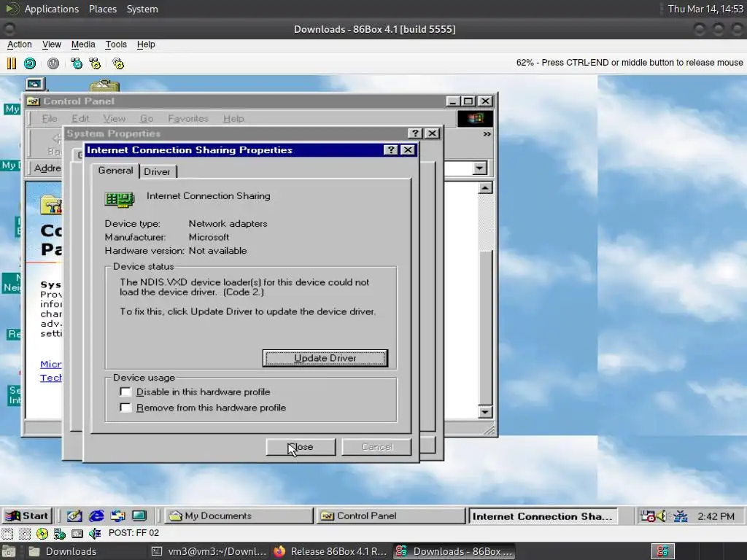Open the 86Box Action menu
Image resolution: width=747 pixels, height=560 pixels.
pos(20,44)
